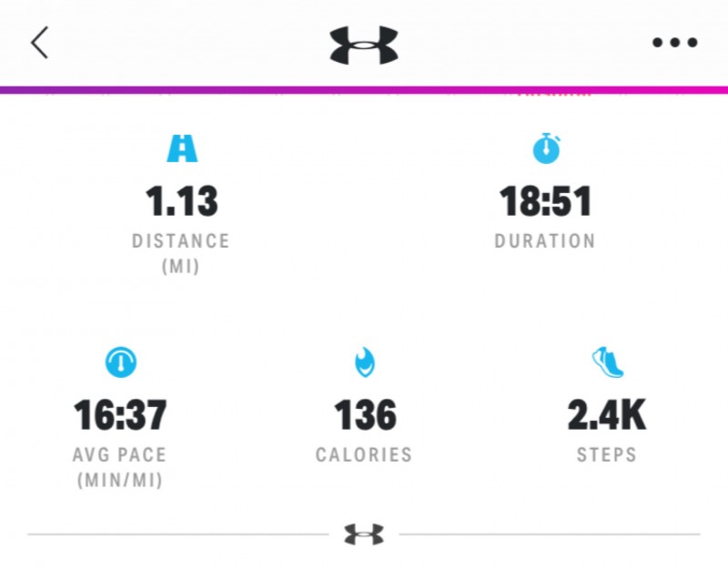Tap the road distance icon
728x571 pixels.
point(181,148)
